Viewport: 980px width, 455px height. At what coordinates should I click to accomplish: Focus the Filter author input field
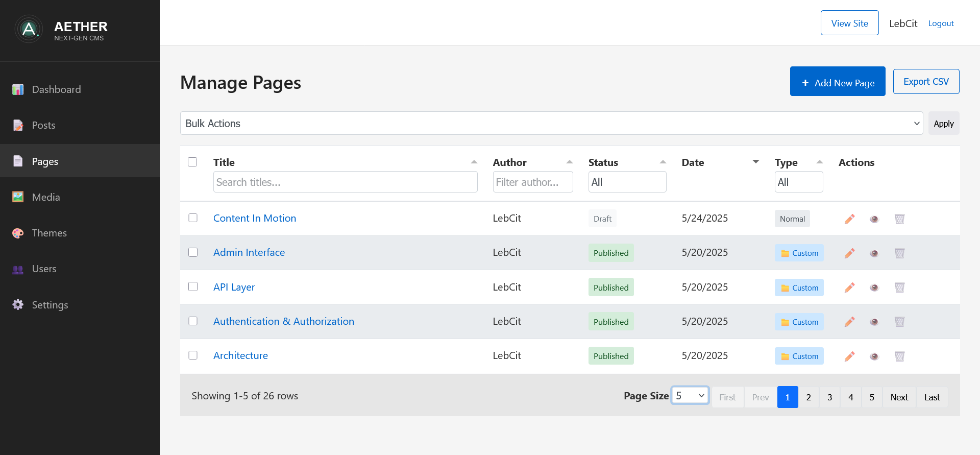[533, 182]
